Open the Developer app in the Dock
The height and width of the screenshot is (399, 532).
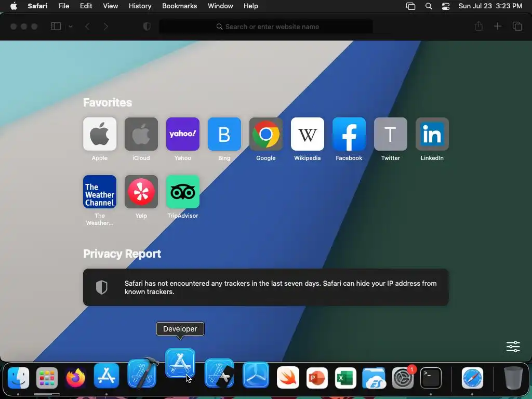tap(180, 363)
